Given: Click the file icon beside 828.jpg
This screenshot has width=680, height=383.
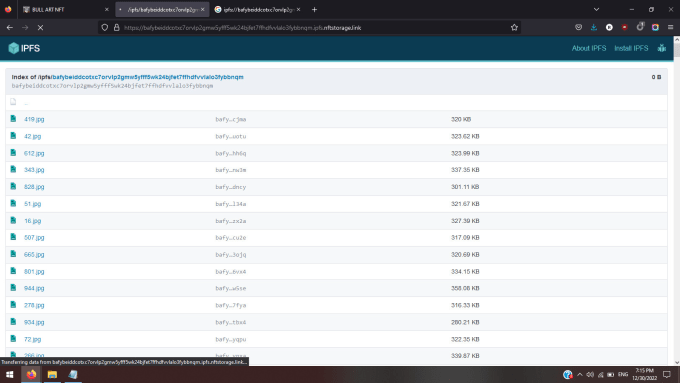Looking at the screenshot, I should [x=13, y=186].
